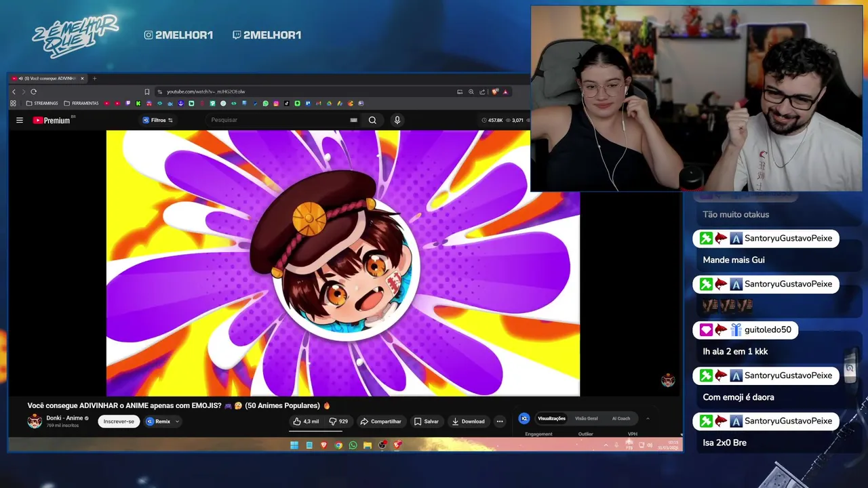Open the TikTok bookmark in bookmarks bar

[x=286, y=103]
